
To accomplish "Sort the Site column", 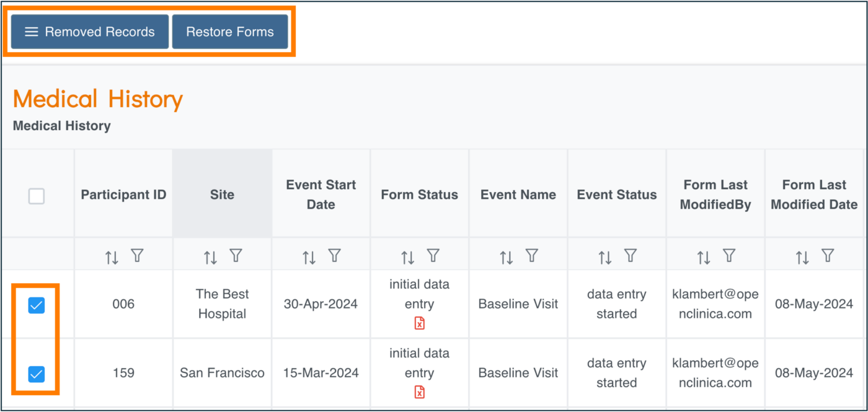I will pyautogui.click(x=210, y=255).
